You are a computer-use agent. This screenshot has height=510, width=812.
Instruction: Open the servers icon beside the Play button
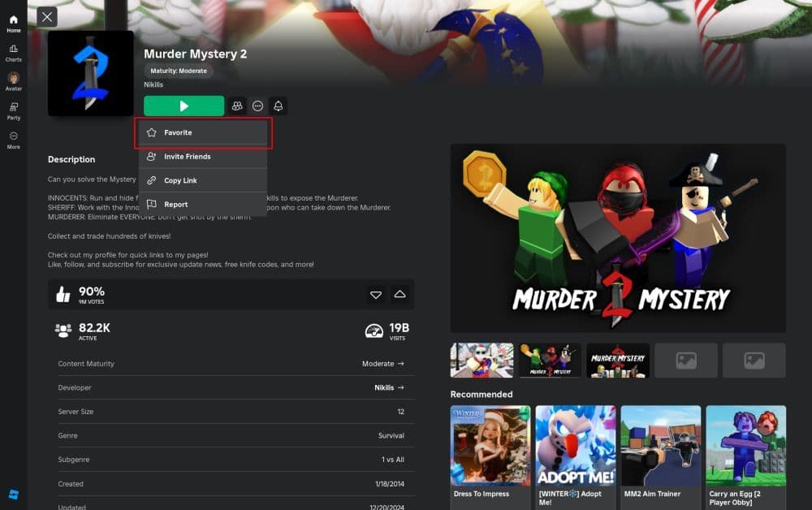(235, 106)
